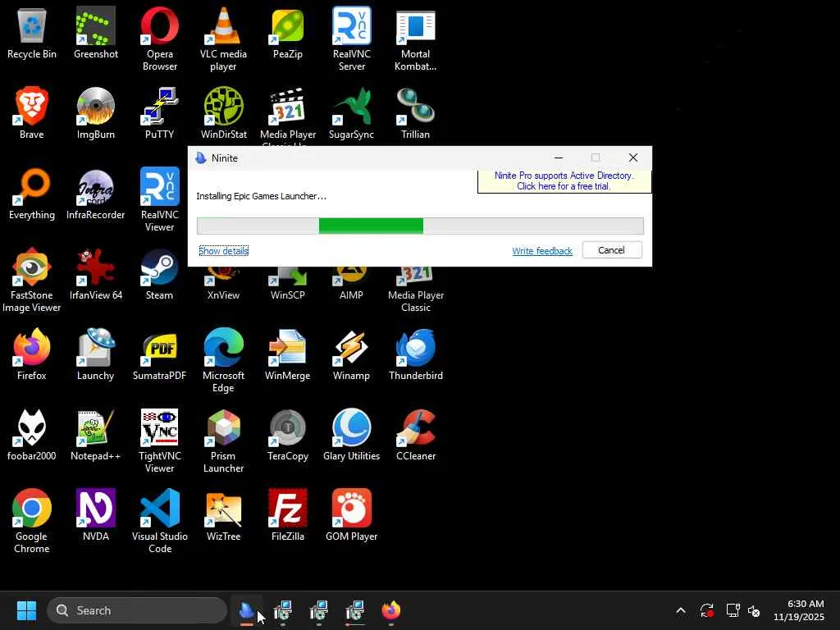Open VLC media player icon
Image resolution: width=840 pixels, height=630 pixels.
tap(223, 39)
